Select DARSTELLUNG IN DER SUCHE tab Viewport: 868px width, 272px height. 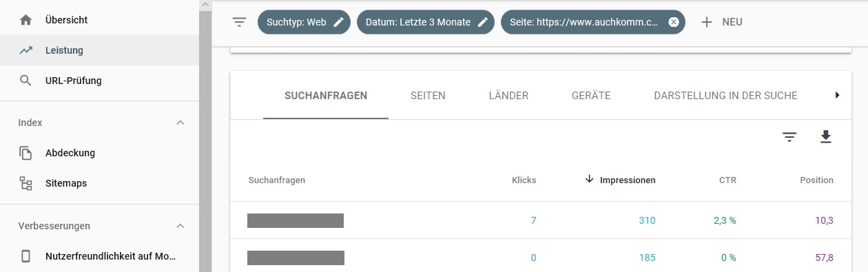725,96
